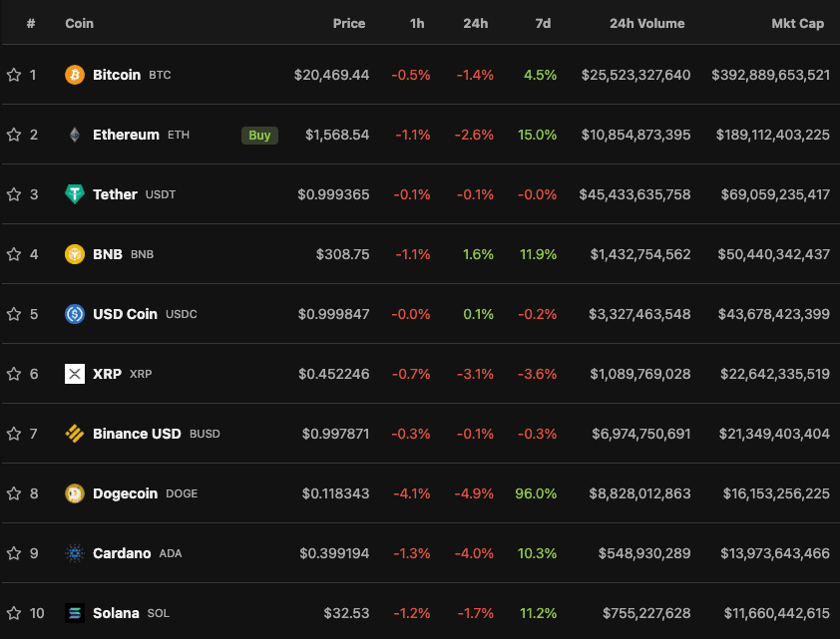
Task: Toggle the Dogecoin favorite star
Action: 14,493
